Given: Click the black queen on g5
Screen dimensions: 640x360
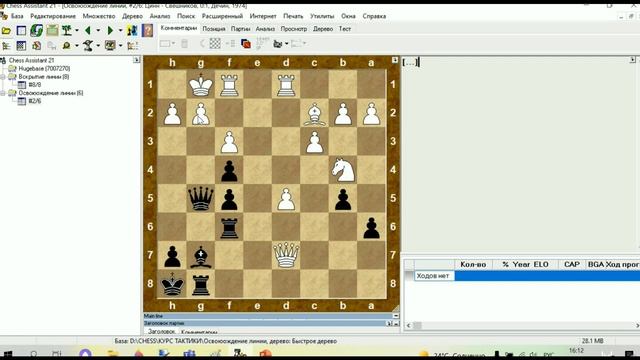Looking at the screenshot, I should click(x=201, y=198).
